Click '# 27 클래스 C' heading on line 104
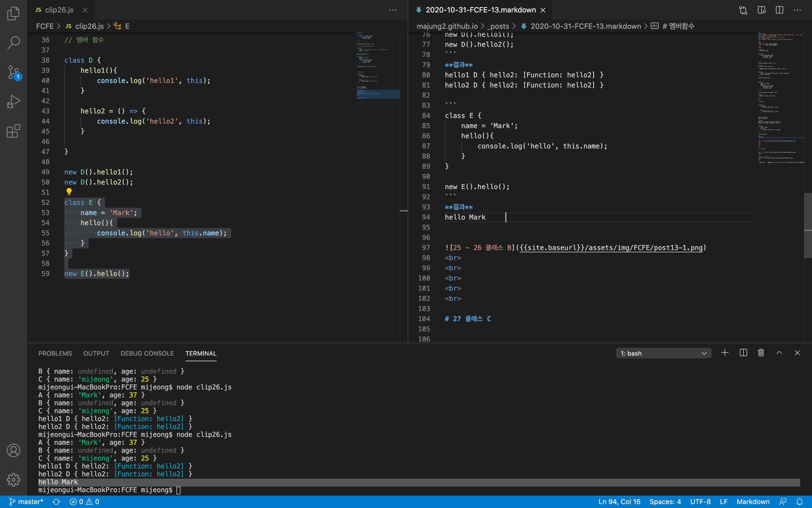Image resolution: width=812 pixels, height=508 pixels. [x=468, y=319]
